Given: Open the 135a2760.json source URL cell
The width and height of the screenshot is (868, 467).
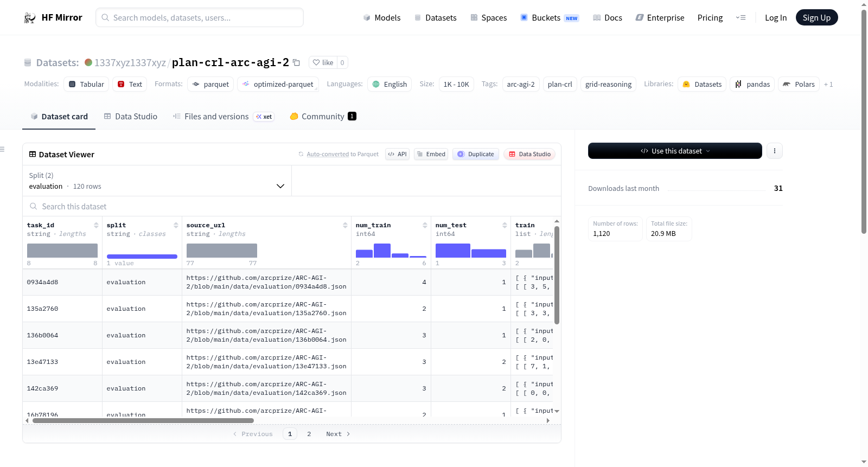Looking at the screenshot, I should coord(266,309).
